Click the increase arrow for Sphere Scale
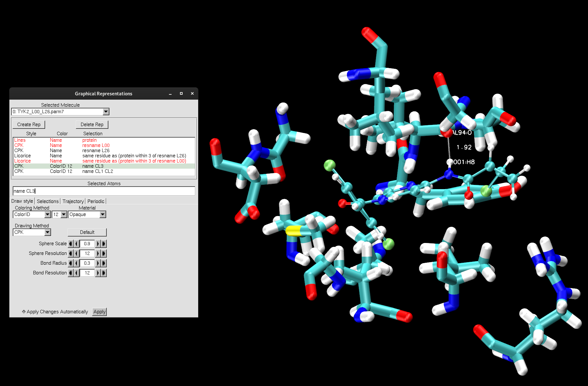The height and width of the screenshot is (386, 588). [98, 244]
